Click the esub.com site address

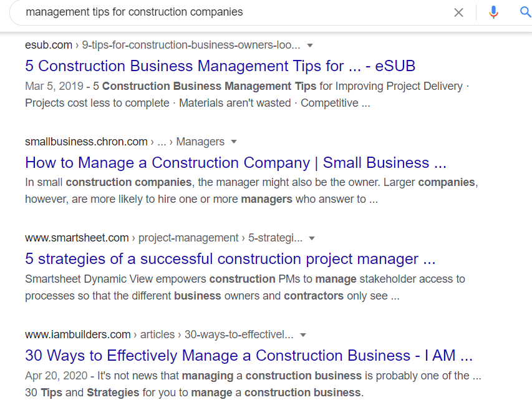48,46
